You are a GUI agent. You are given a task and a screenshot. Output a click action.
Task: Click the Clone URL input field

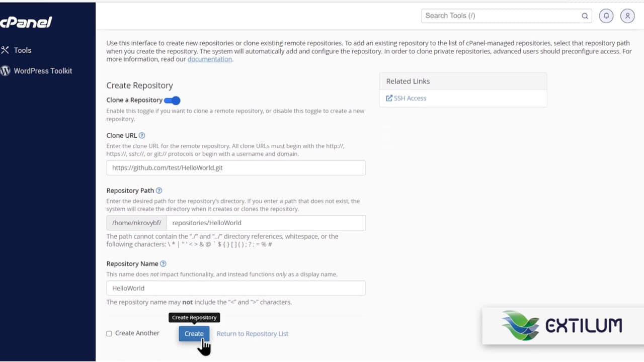tap(235, 167)
